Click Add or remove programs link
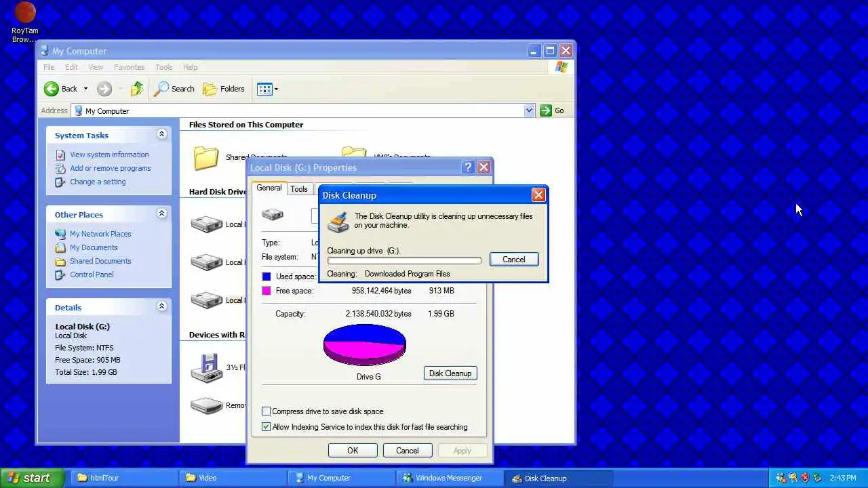868x488 pixels. 111,168
